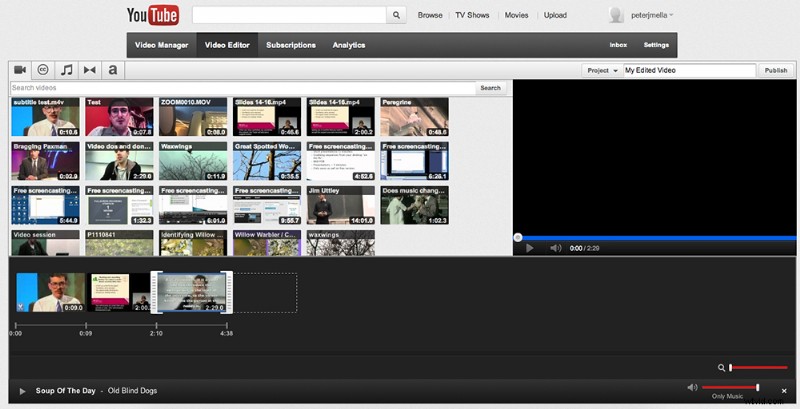
Task: Adjust the timeline zoom slider
Action: pos(759,367)
